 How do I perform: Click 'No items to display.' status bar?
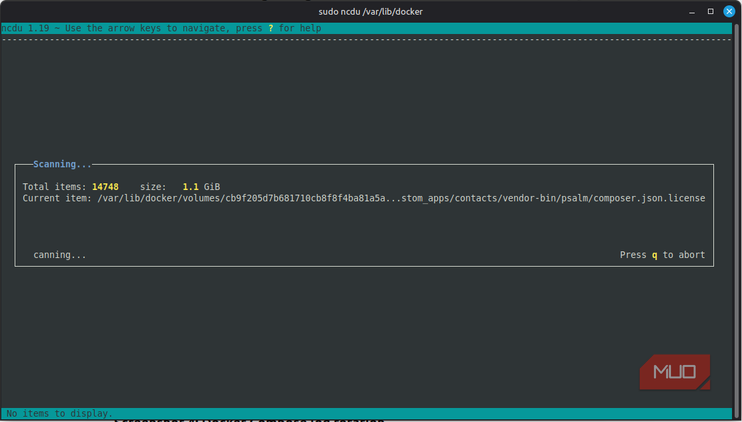(x=366, y=413)
